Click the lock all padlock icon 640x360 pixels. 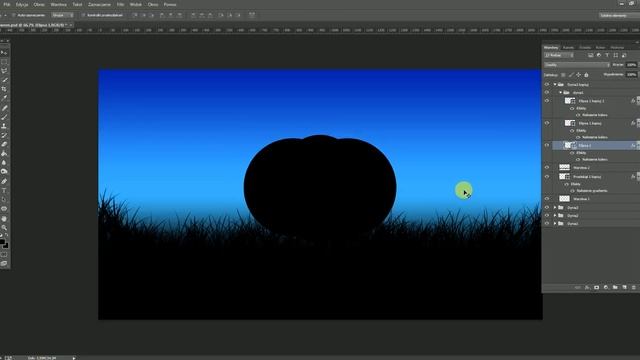pyautogui.click(x=586, y=75)
